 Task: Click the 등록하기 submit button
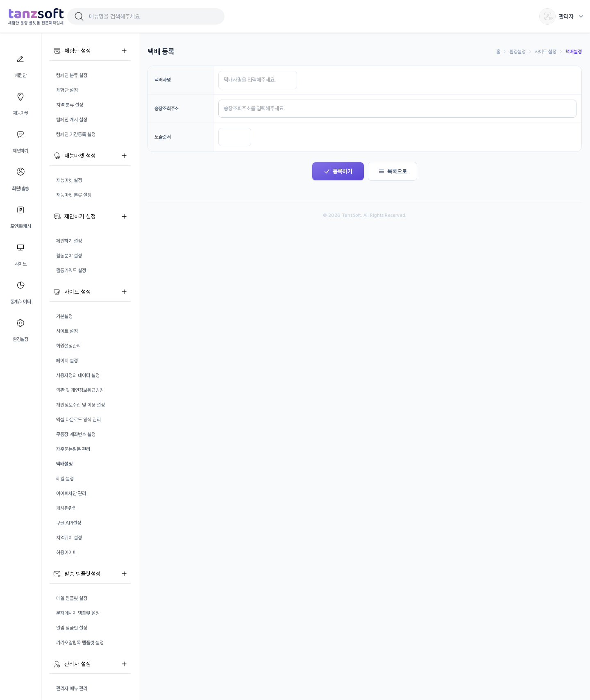click(x=338, y=171)
